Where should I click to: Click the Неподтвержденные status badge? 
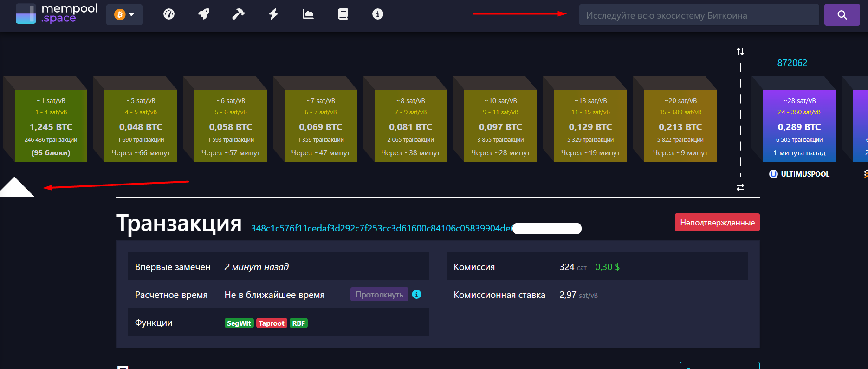[717, 223]
